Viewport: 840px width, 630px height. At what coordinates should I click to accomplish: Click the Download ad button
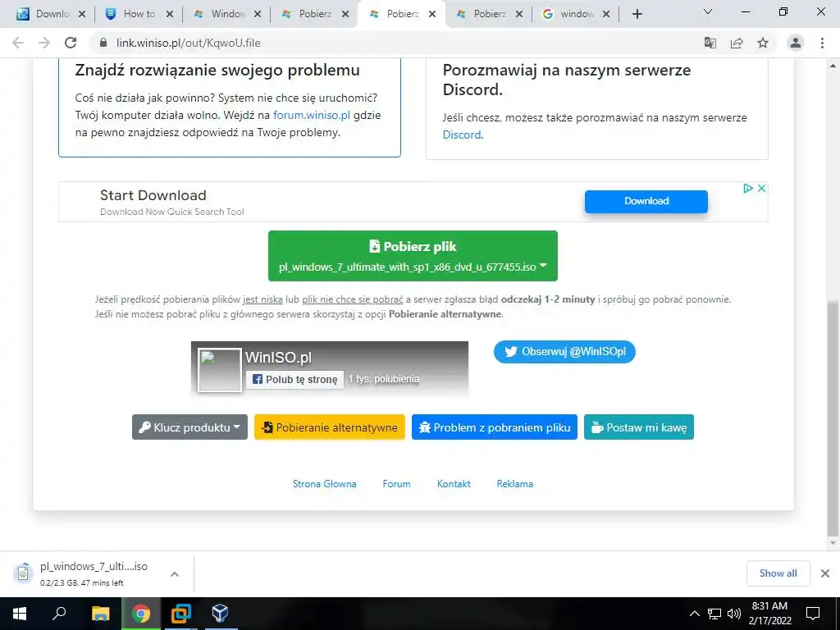[646, 202]
